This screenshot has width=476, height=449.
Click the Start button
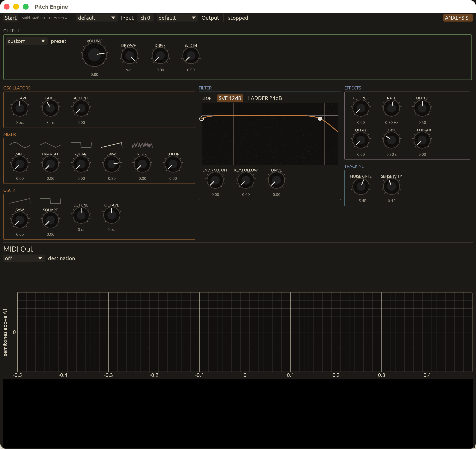pyautogui.click(x=11, y=18)
